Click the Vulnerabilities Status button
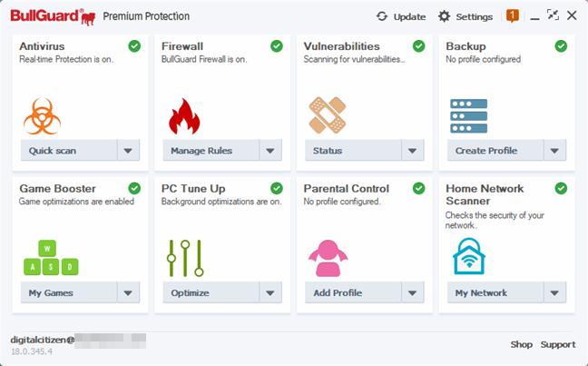 click(353, 151)
